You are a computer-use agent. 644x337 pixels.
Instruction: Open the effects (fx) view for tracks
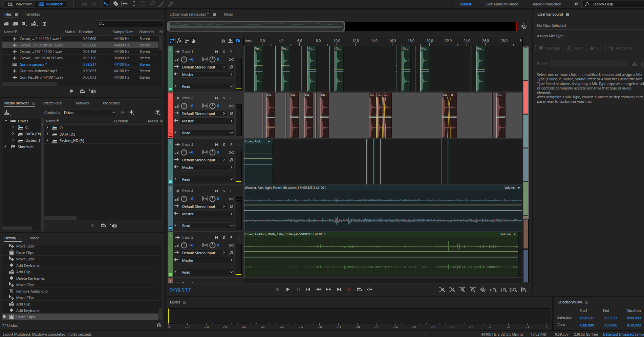coord(179,41)
